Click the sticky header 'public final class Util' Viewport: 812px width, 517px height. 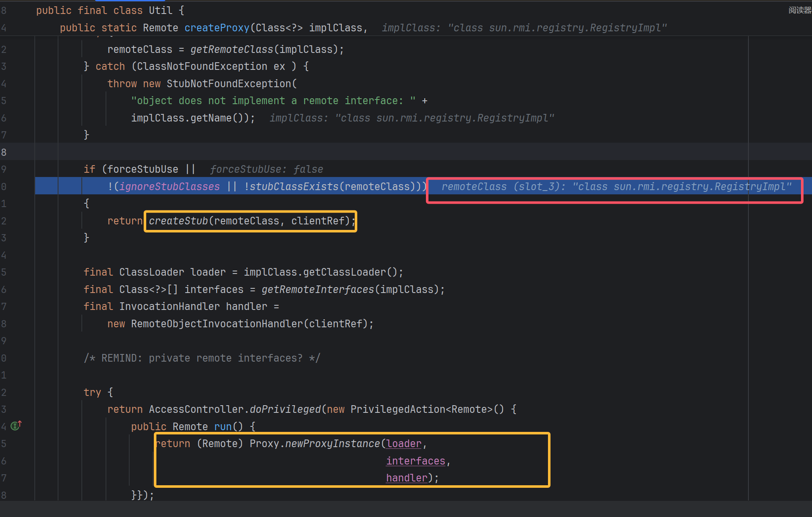pyautogui.click(x=110, y=11)
